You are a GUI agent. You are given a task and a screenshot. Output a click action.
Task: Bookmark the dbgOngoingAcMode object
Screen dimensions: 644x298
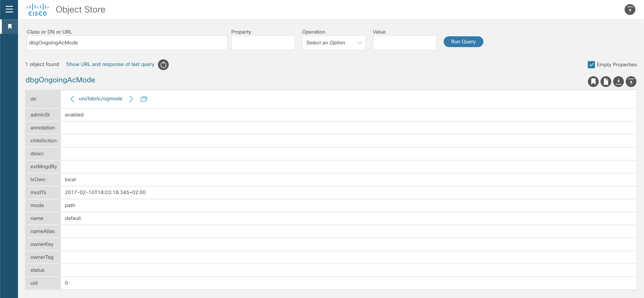pyautogui.click(x=593, y=81)
